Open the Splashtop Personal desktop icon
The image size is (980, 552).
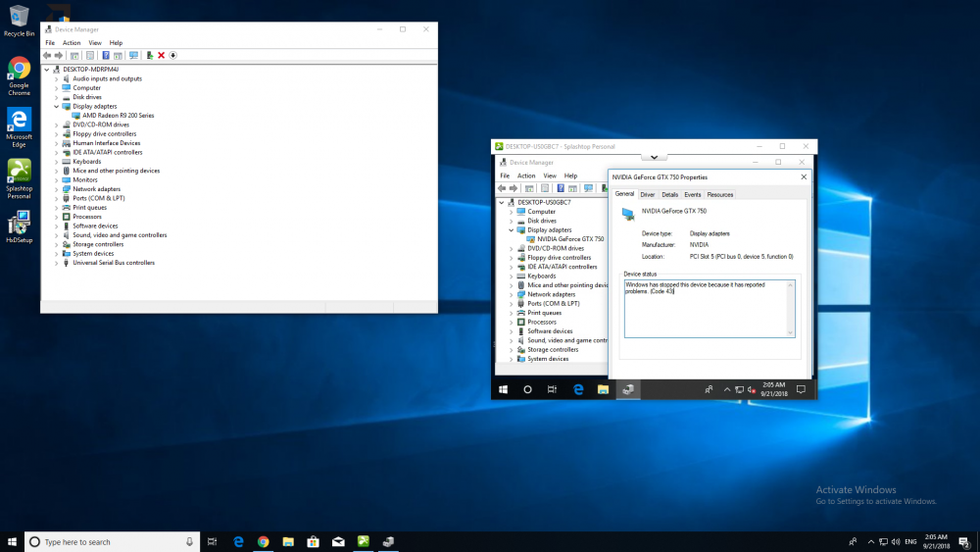point(19,178)
